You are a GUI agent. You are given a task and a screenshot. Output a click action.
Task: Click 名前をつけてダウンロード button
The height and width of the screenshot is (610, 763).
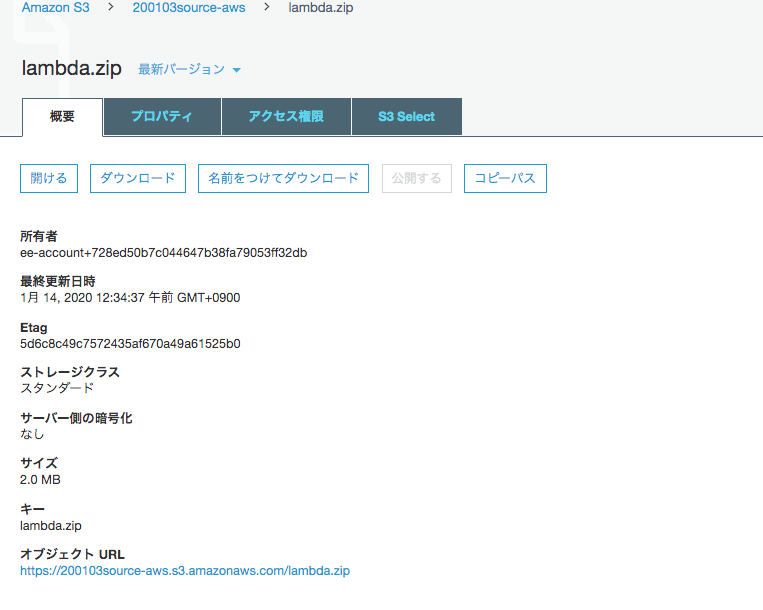283,179
